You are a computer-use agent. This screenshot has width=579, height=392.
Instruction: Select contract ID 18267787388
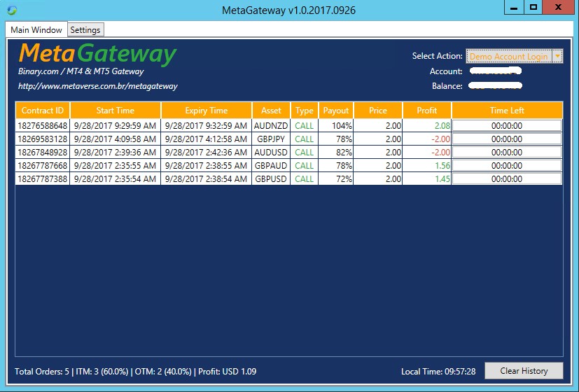point(43,179)
